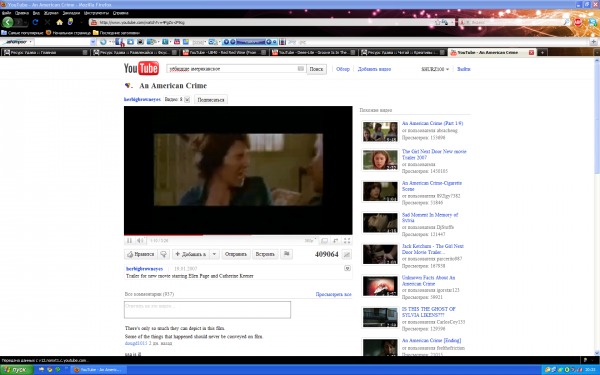
Task: Flag the video with the flag icon
Action: tap(286, 254)
